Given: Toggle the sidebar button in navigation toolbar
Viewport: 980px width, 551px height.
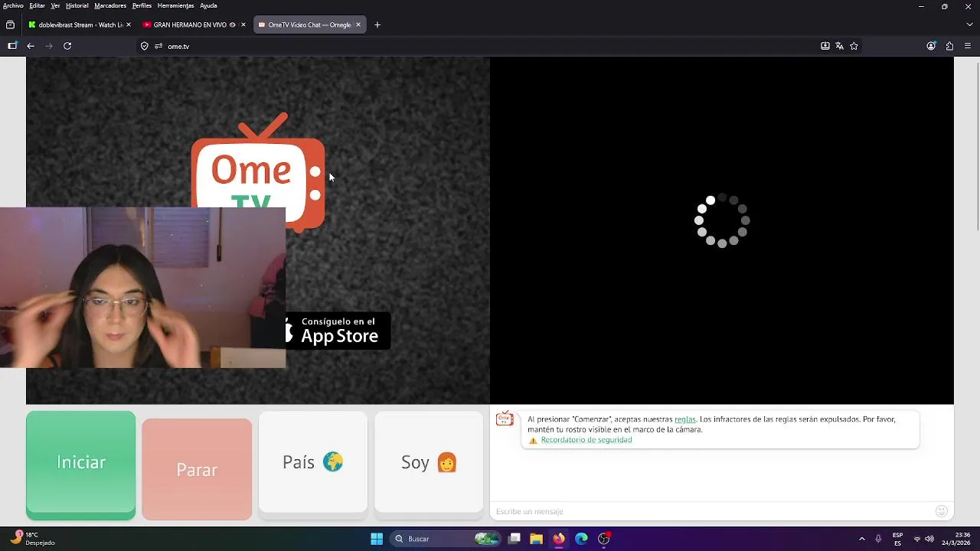Looking at the screenshot, I should click(12, 46).
